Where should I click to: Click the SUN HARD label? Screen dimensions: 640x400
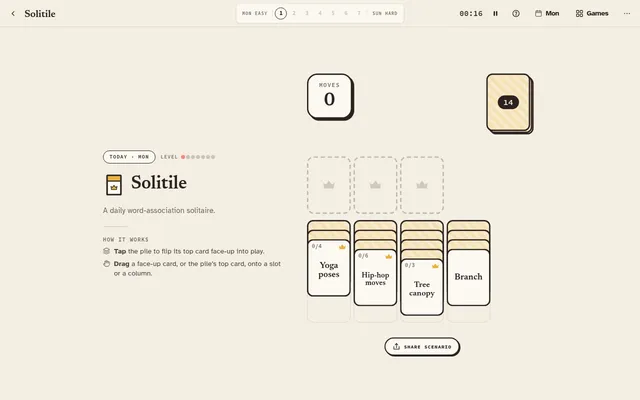(384, 13)
